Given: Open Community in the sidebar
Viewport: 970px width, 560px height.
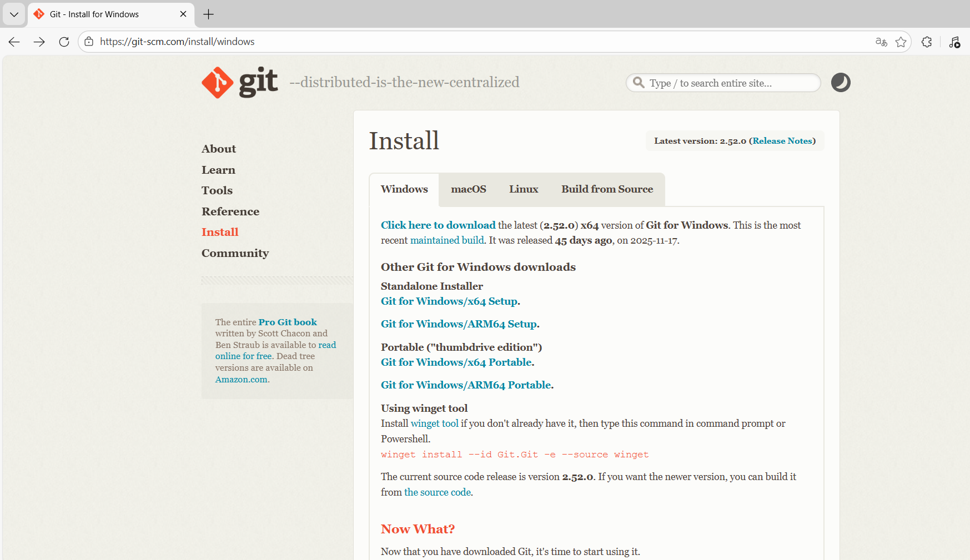Looking at the screenshot, I should [x=235, y=253].
